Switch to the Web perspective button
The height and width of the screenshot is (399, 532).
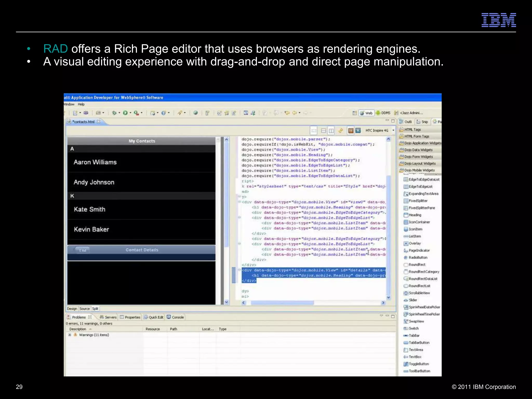tap(366, 113)
